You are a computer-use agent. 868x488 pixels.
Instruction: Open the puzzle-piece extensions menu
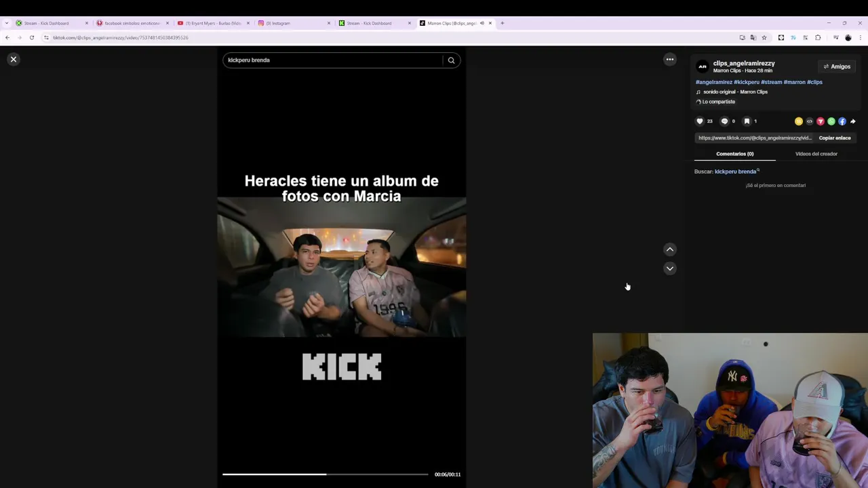coord(818,37)
